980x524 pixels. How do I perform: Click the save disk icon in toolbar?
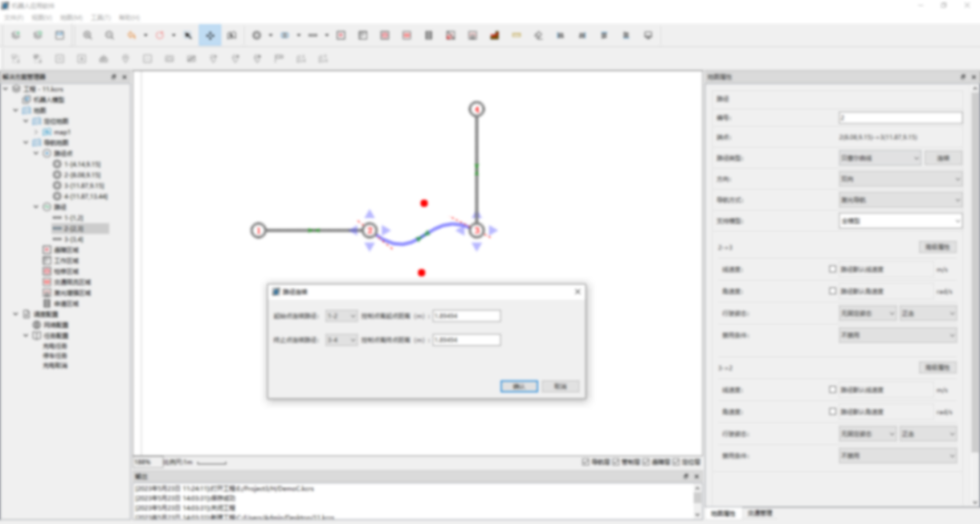tap(60, 35)
